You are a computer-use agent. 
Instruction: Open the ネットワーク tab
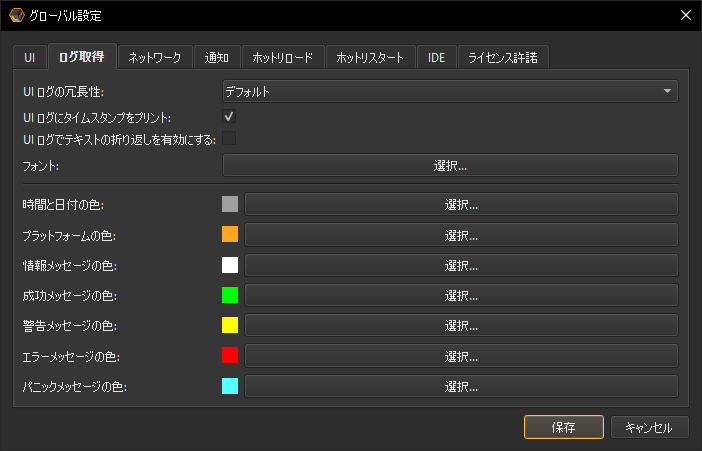point(155,57)
